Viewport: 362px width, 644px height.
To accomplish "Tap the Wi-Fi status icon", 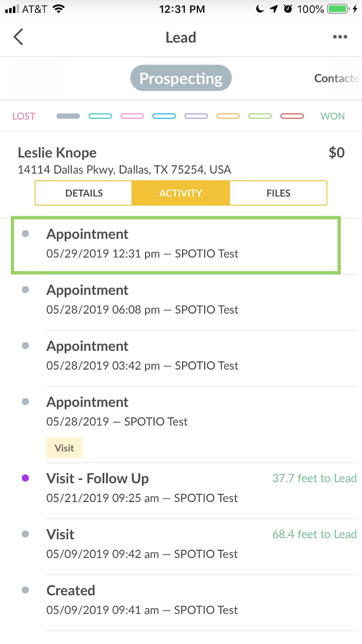I will click(x=59, y=9).
